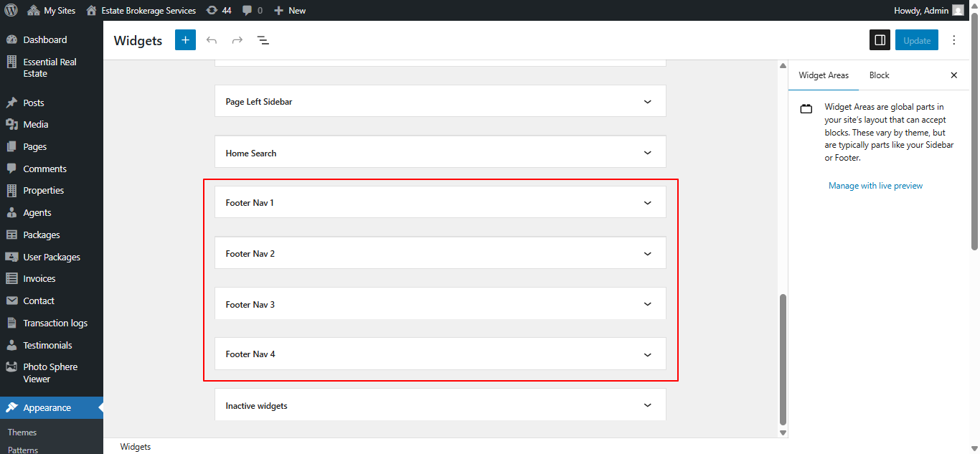Click the Redo arrow icon
Screen dimensions: 980x454
click(237, 39)
